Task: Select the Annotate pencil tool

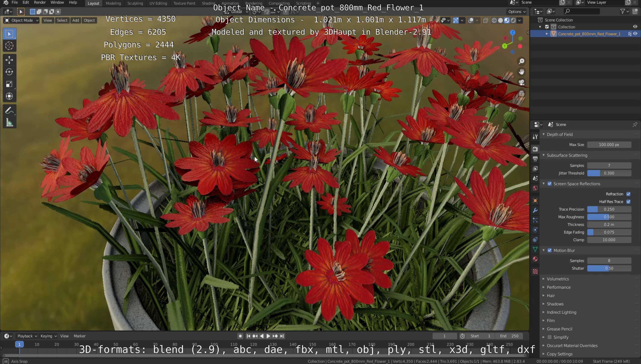Action: click(x=9, y=110)
